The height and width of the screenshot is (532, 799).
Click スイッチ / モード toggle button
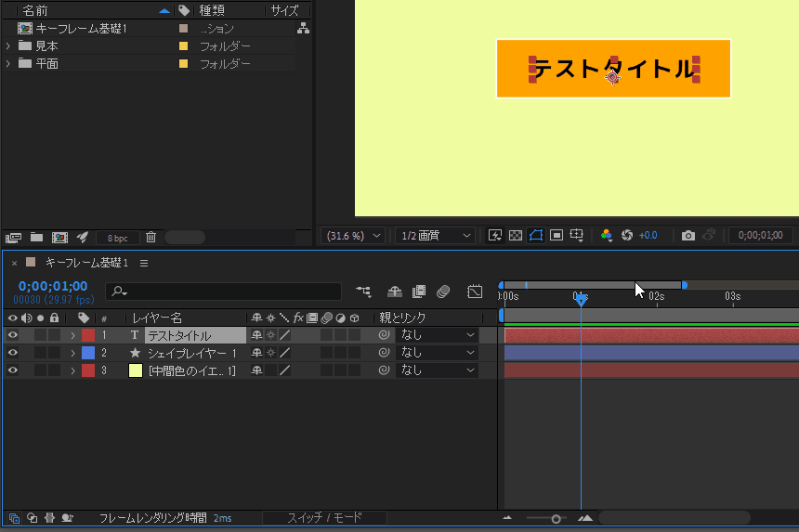(x=324, y=518)
